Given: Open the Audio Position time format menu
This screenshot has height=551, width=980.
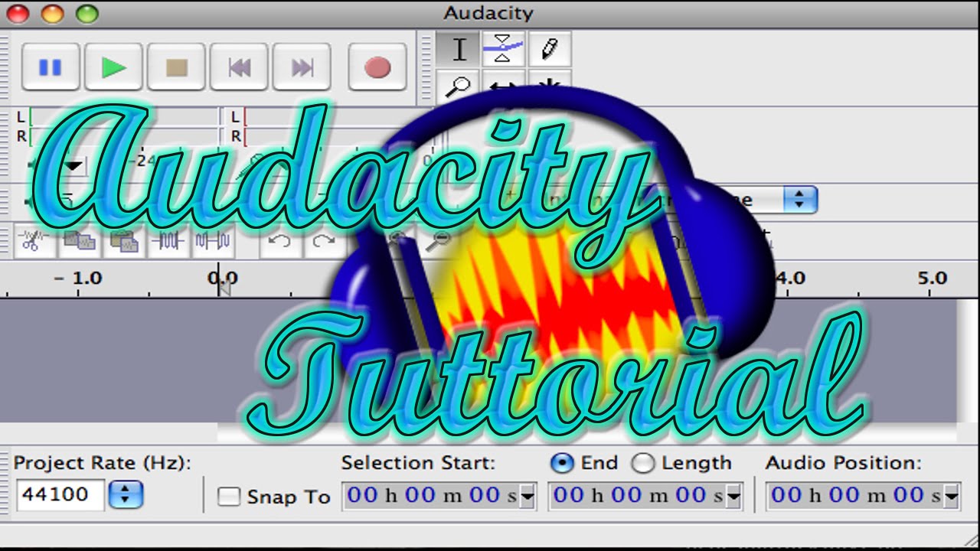Looking at the screenshot, I should 951,497.
